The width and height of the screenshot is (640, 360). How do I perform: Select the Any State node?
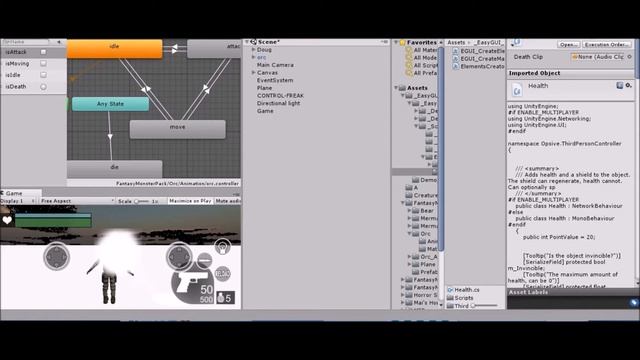(x=110, y=104)
